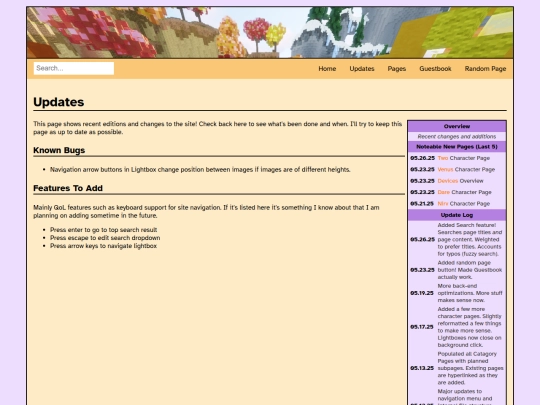Click the 05.17.25 update log date
Viewport: 540px width, 405px height.
pyautogui.click(x=422, y=327)
